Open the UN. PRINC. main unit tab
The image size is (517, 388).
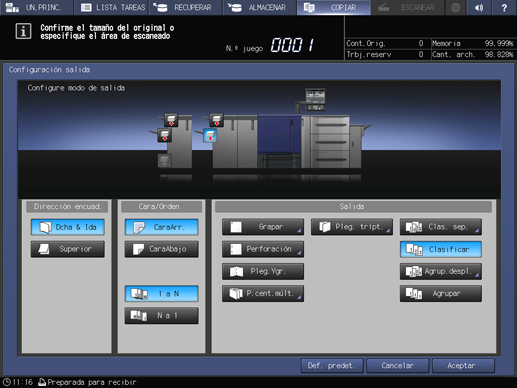[36, 7]
